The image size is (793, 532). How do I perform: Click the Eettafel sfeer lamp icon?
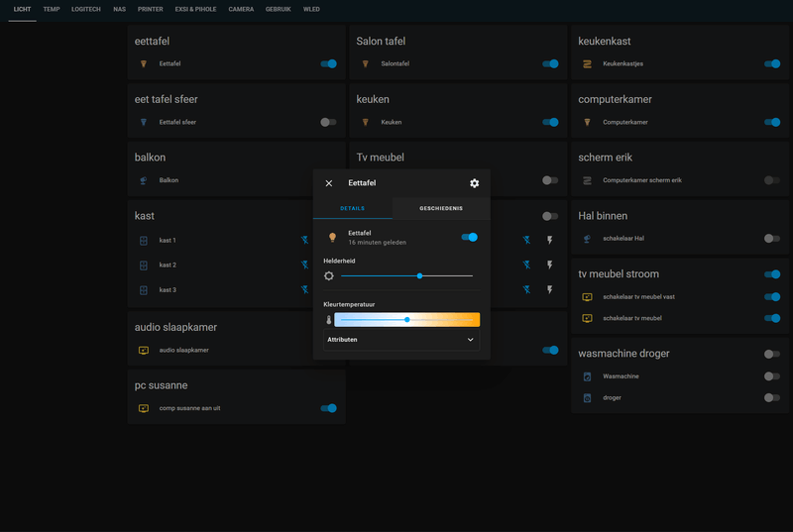click(144, 122)
